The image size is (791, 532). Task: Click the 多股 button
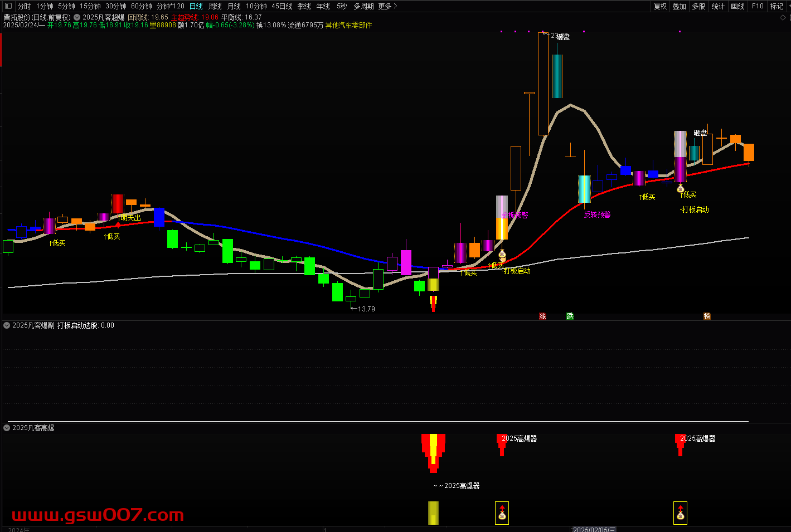698,6
